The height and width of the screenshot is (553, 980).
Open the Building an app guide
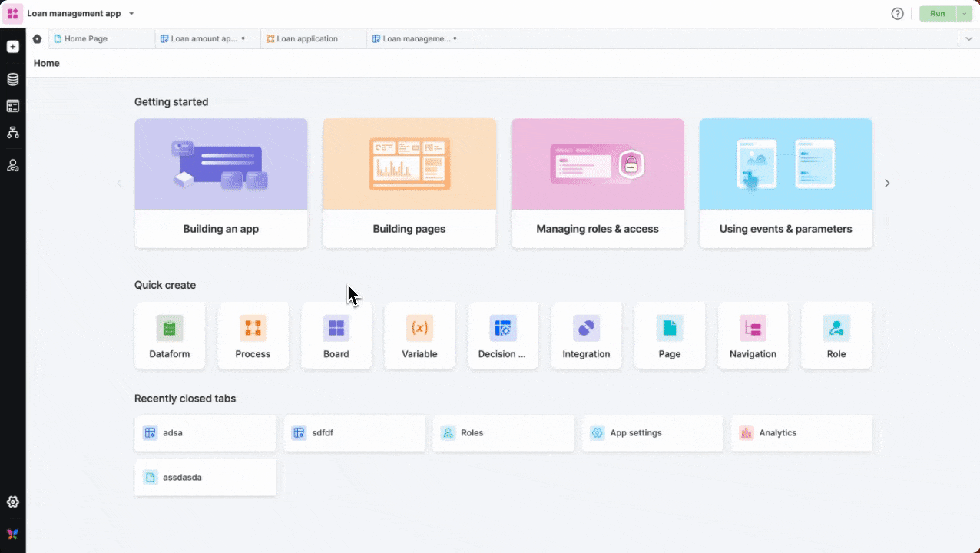[221, 184]
